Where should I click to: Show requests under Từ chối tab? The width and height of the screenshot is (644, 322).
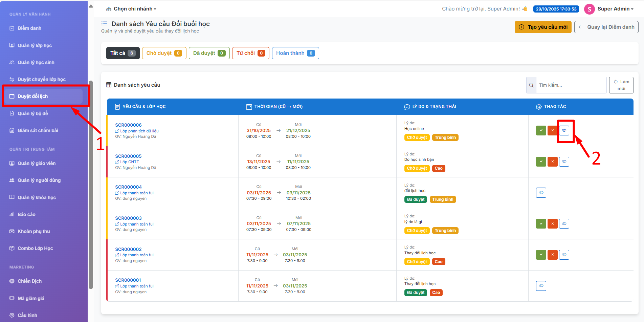click(x=250, y=53)
